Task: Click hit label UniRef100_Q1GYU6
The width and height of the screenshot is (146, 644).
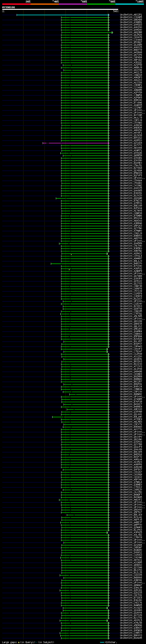Action: (x=131, y=70)
